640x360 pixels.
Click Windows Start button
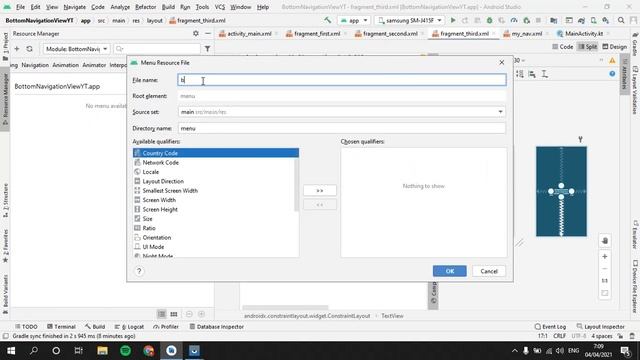point(11,351)
